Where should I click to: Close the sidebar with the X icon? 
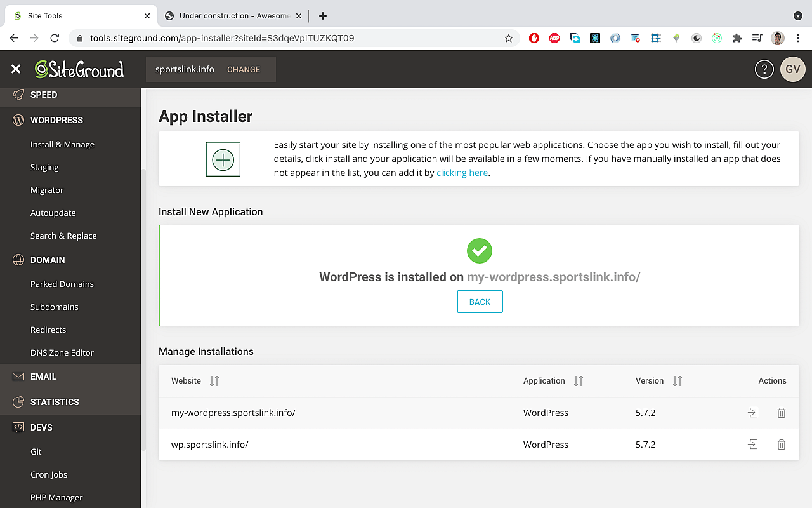click(16, 69)
